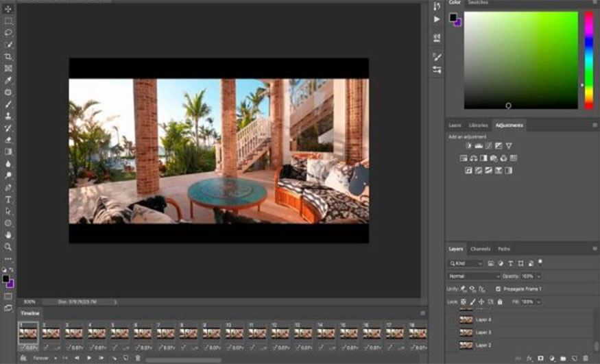600x364 pixels.
Task: Select the Move tool
Action: (x=8, y=9)
